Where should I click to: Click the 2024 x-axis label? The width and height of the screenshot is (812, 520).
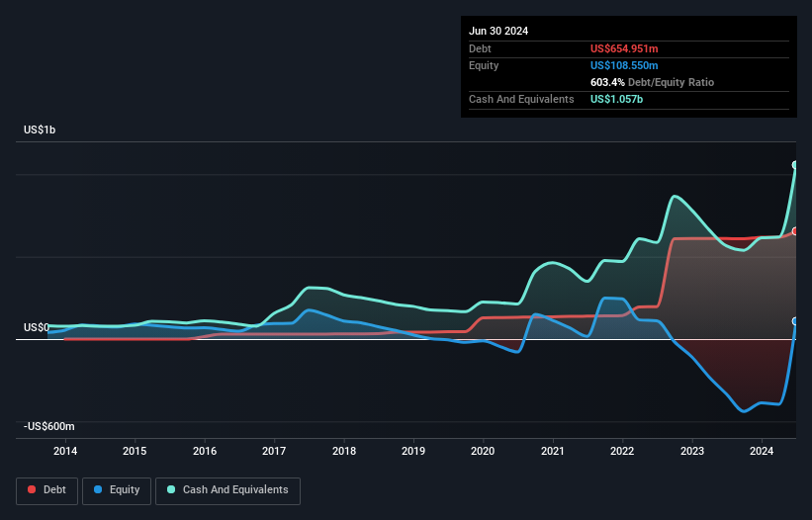point(762,451)
